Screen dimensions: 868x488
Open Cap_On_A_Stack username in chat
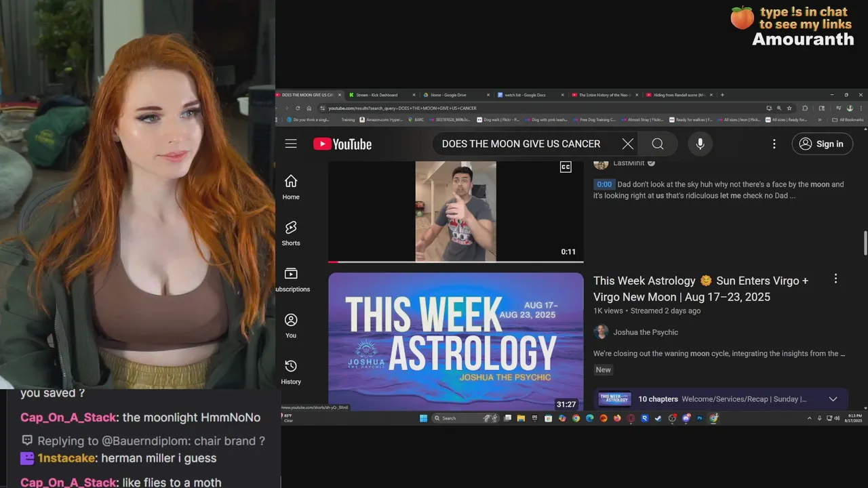[68, 418]
